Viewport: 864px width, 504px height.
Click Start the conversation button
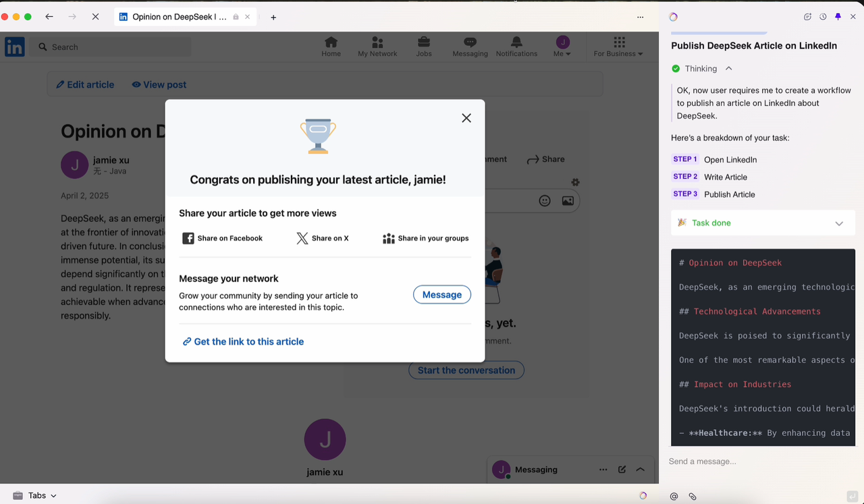pos(466,370)
